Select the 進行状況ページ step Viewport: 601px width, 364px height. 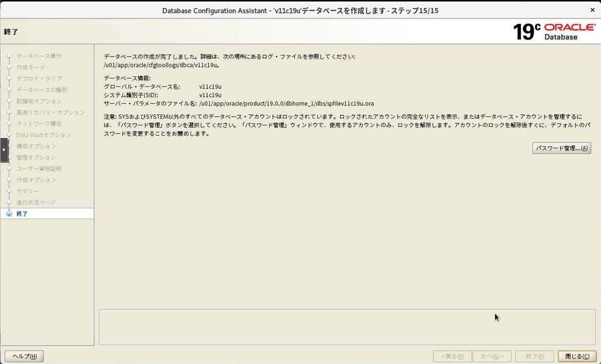click(x=36, y=202)
